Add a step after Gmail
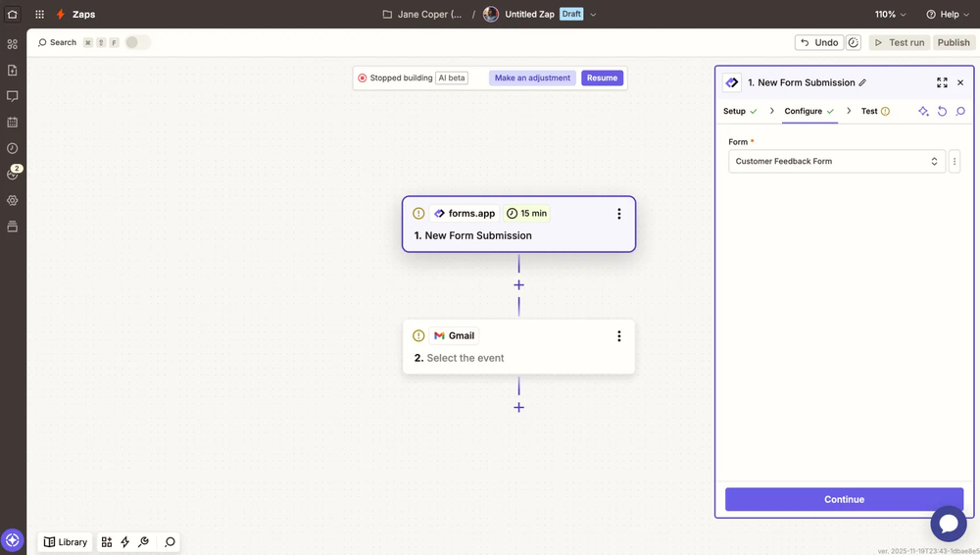The height and width of the screenshot is (555, 980). (518, 407)
